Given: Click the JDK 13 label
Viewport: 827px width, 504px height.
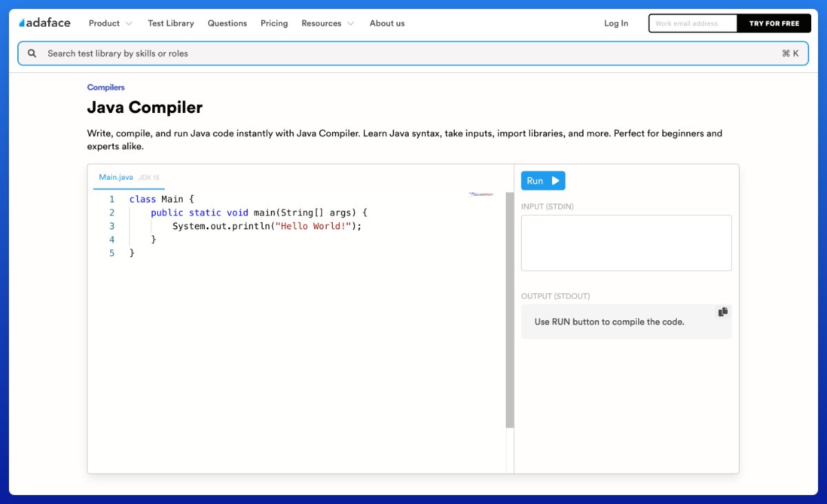Looking at the screenshot, I should pyautogui.click(x=149, y=178).
